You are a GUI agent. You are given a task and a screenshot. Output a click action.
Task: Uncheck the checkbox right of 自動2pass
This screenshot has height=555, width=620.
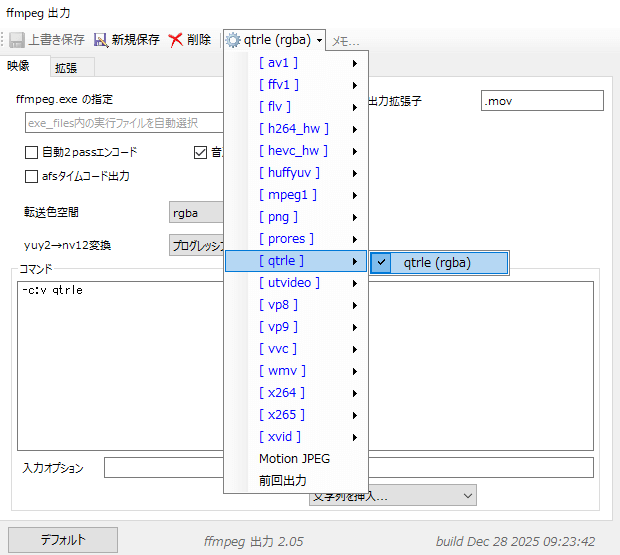tap(200, 153)
